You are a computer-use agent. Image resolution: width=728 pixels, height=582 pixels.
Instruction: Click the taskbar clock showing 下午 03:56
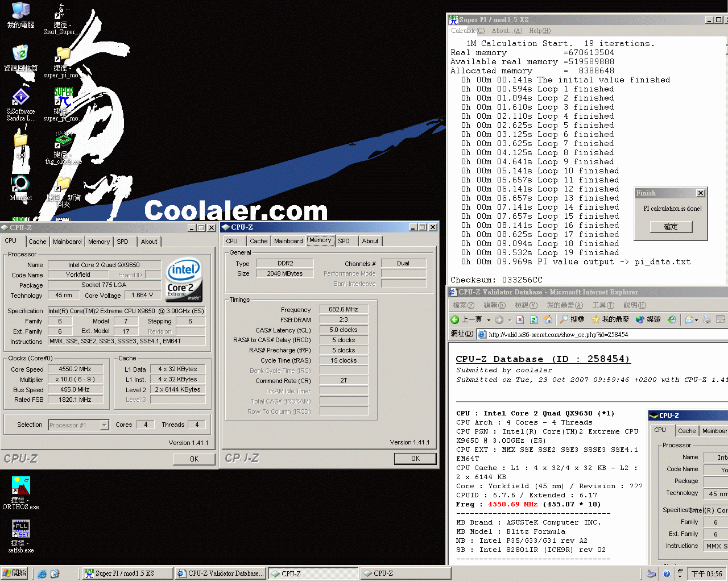pyautogui.click(x=706, y=574)
